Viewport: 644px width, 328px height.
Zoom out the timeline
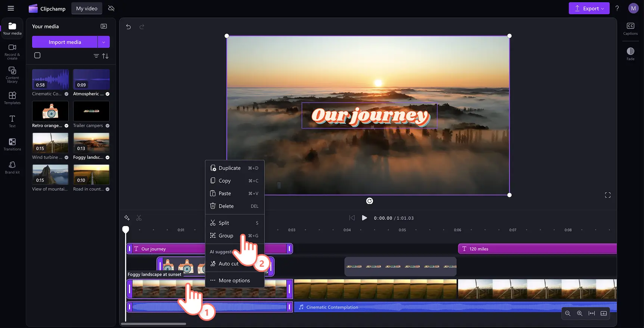pyautogui.click(x=568, y=313)
